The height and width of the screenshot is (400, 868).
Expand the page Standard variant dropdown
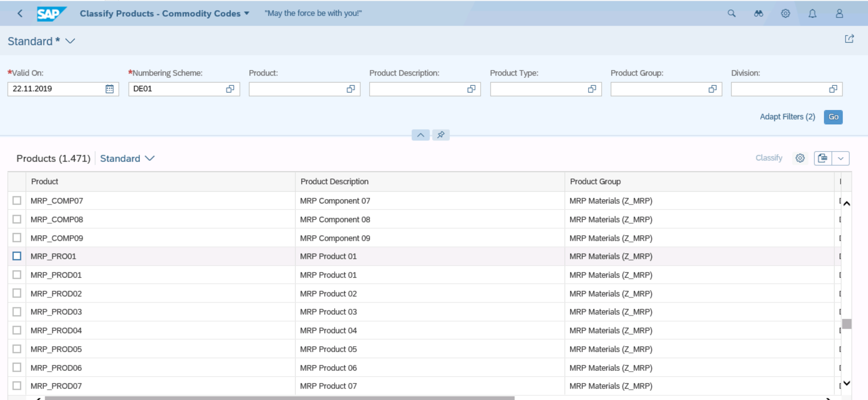coord(70,41)
